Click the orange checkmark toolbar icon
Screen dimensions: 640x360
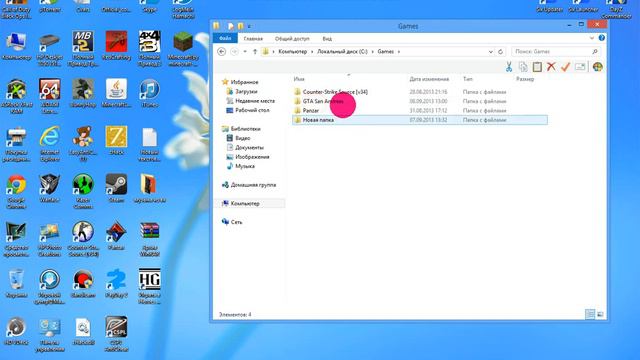(565, 67)
